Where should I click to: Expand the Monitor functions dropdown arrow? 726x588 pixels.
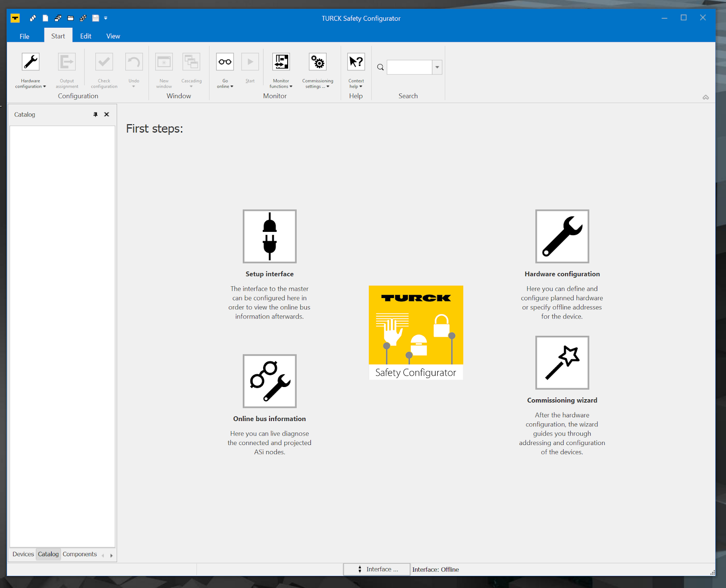pyautogui.click(x=291, y=87)
